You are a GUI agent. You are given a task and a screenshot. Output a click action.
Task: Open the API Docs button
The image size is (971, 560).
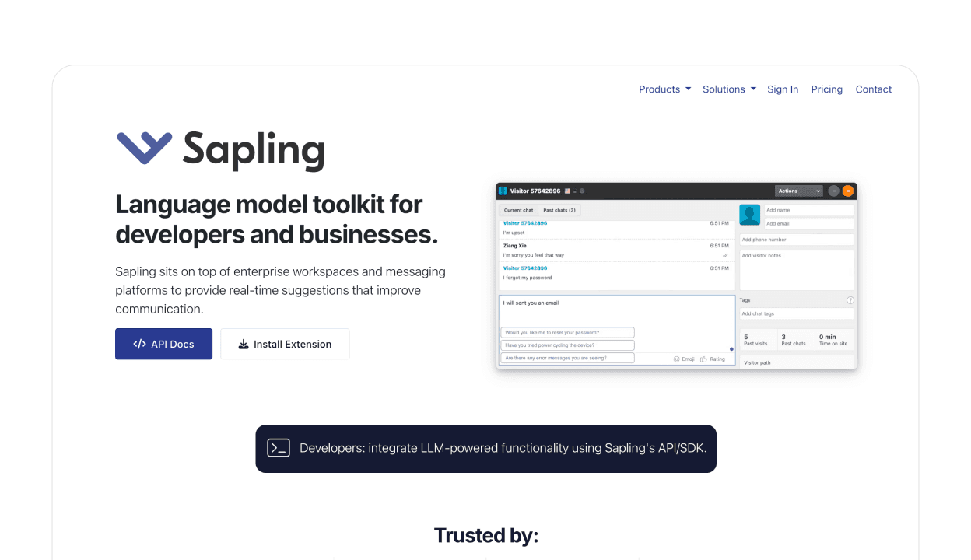[x=163, y=344]
